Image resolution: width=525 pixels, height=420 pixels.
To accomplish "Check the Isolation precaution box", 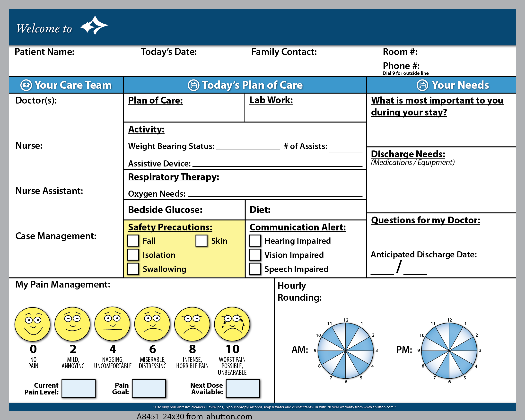I will pyautogui.click(x=133, y=255).
